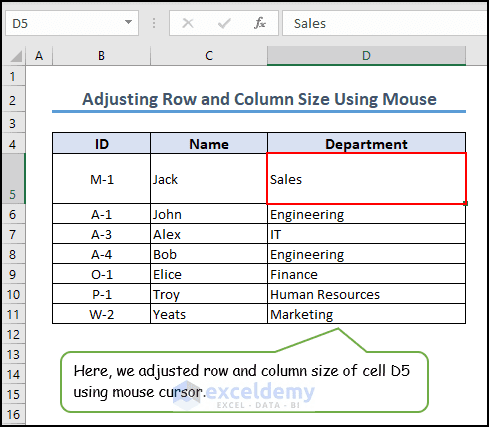The image size is (489, 427).
Task: Select cell containing Elice
Action: click(209, 274)
